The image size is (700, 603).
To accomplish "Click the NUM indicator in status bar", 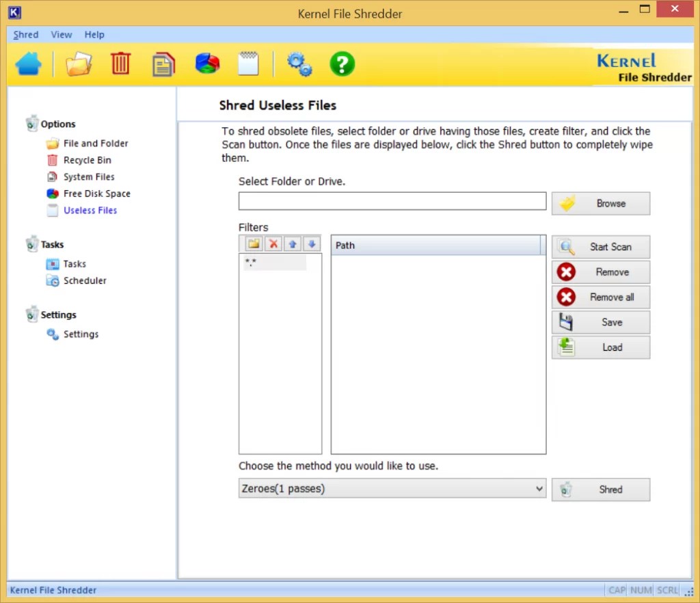I will click(x=641, y=590).
